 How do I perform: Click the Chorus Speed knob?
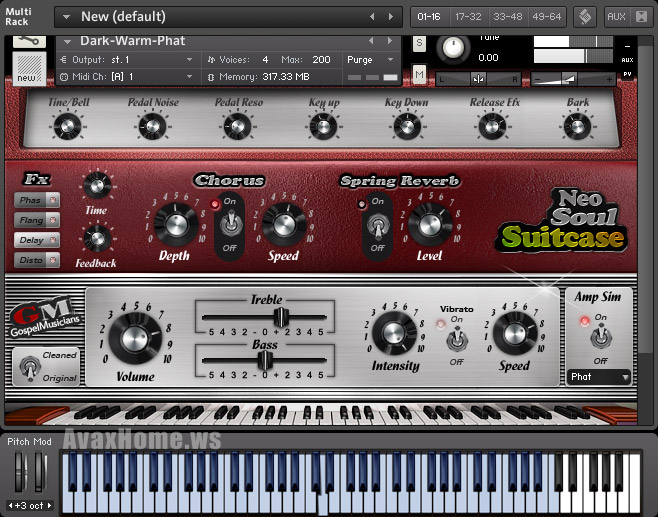(x=284, y=225)
